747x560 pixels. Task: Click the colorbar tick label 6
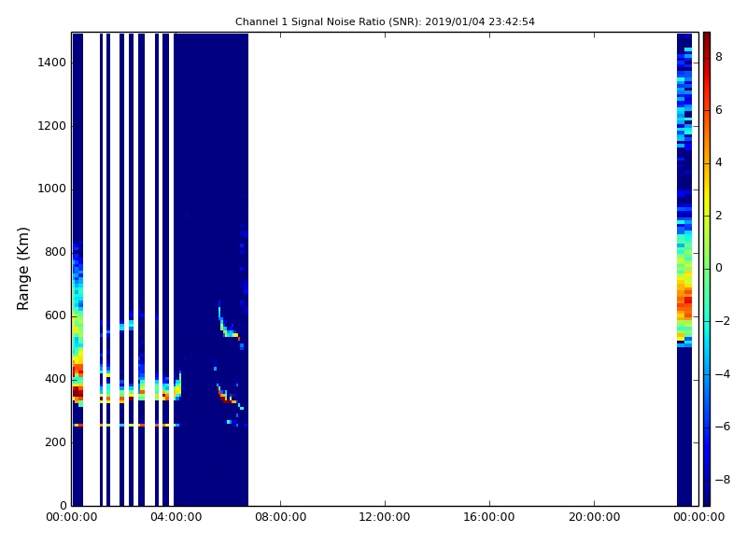tap(719, 110)
